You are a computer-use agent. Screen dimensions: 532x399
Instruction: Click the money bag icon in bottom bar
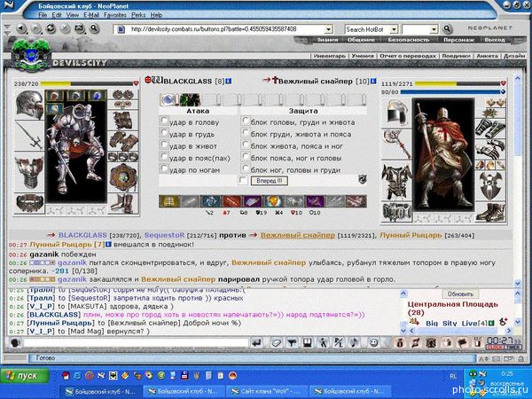click(400, 343)
